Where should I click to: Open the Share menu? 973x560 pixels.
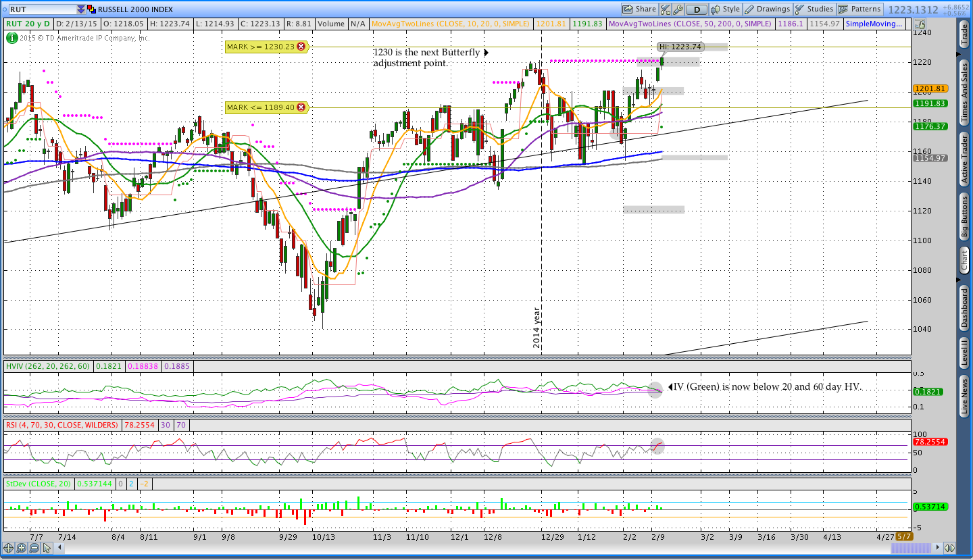(639, 9)
